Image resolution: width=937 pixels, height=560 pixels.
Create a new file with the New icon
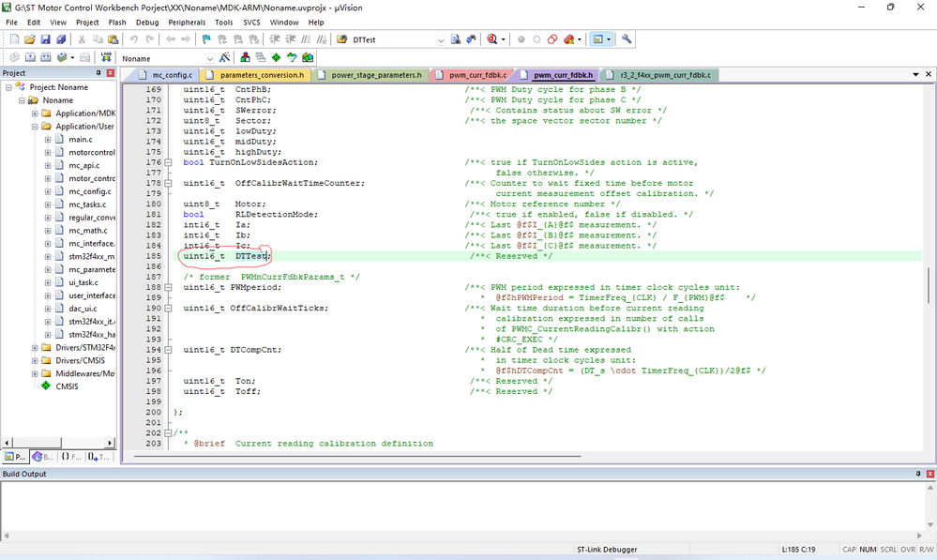[14, 39]
